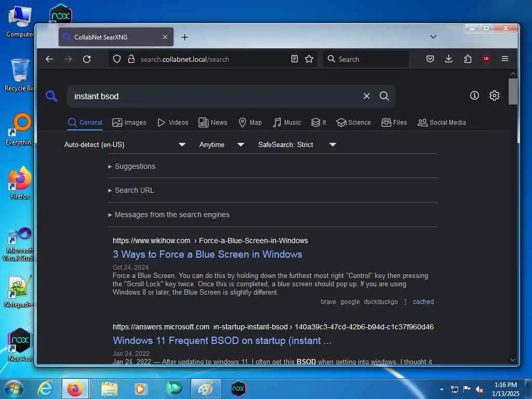This screenshot has width=532, height=399.
Task: Open the Notepad++ desktop shortcut
Action: coord(19,291)
